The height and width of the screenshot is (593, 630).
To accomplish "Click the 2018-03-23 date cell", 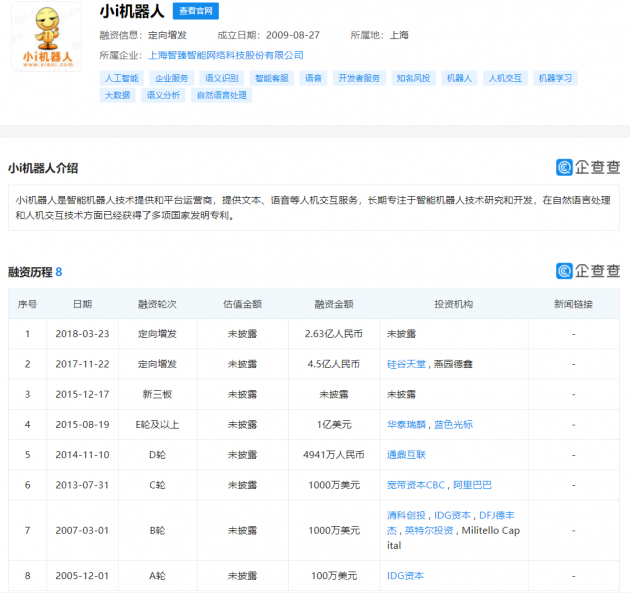I will pyautogui.click(x=82, y=334).
